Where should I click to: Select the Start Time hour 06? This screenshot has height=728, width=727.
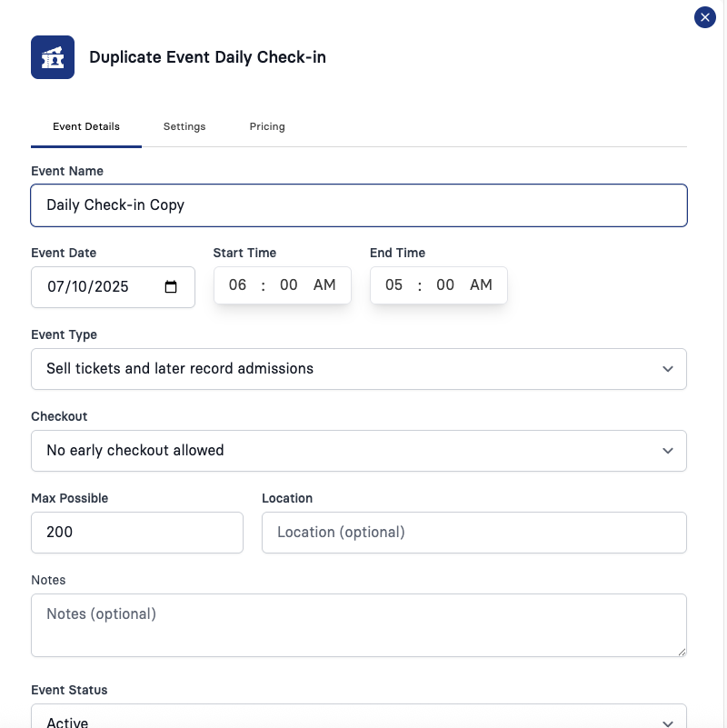[237, 284]
